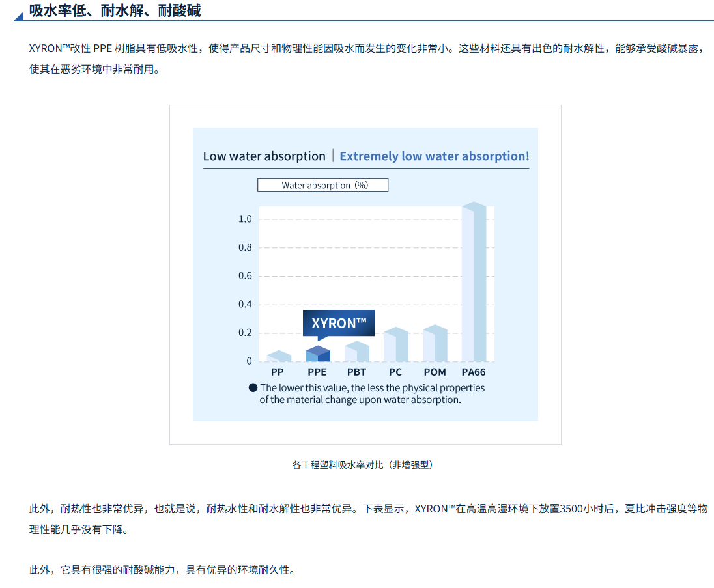Image resolution: width=714 pixels, height=588 pixels.
Task: Click the last paragraph about 耐酸碱能力
Action: pyautogui.click(x=162, y=570)
